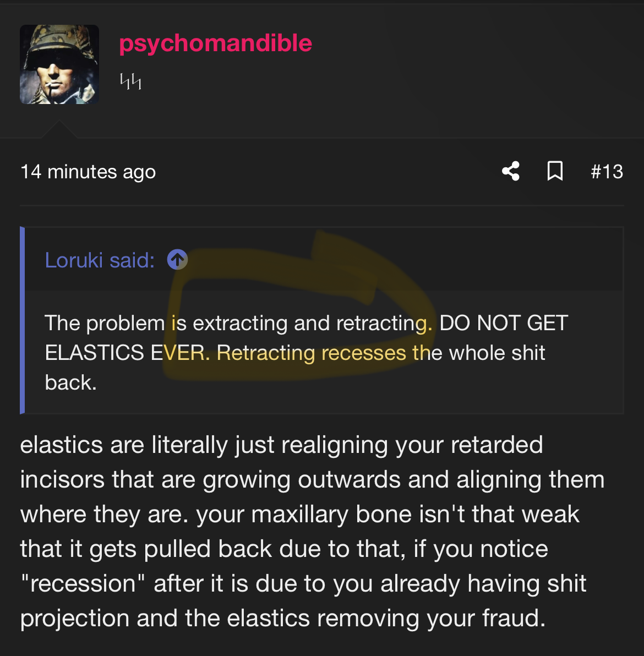The image size is (644, 656).
Task: Click the rune user title under psychomandible
Action: tap(130, 81)
